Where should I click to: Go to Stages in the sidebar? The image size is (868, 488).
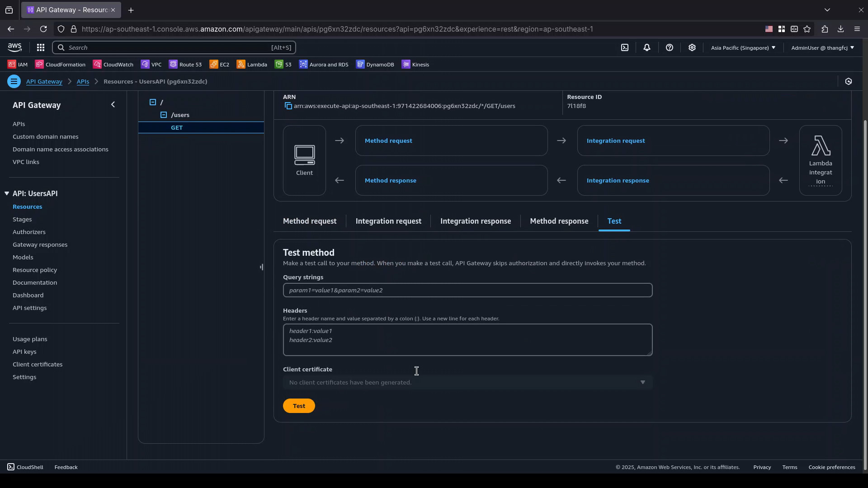pyautogui.click(x=22, y=219)
